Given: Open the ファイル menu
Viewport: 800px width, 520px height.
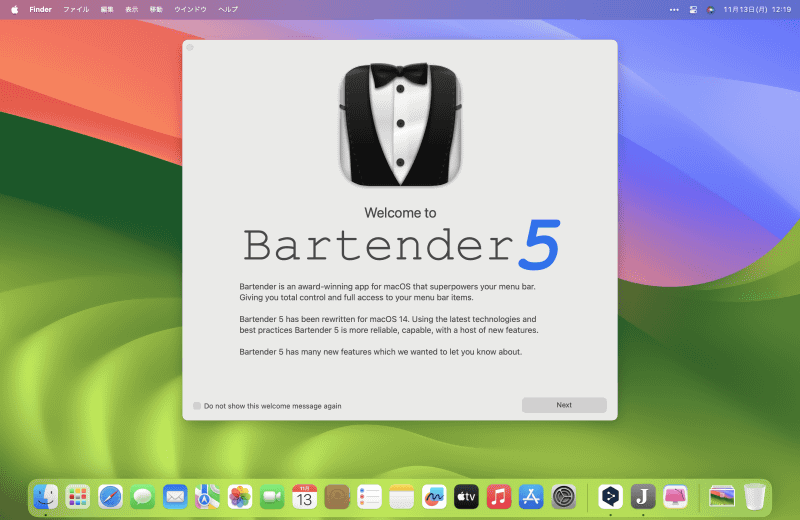Looking at the screenshot, I should point(76,9).
